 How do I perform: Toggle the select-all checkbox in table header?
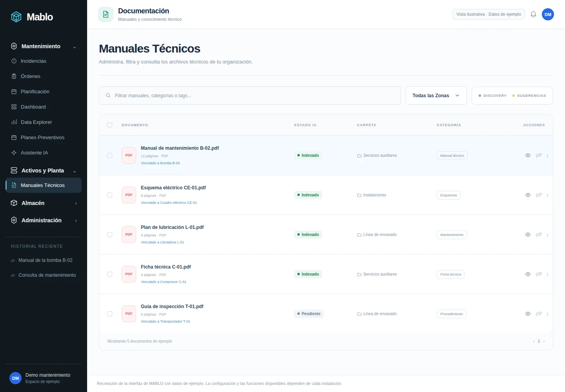(x=109, y=125)
